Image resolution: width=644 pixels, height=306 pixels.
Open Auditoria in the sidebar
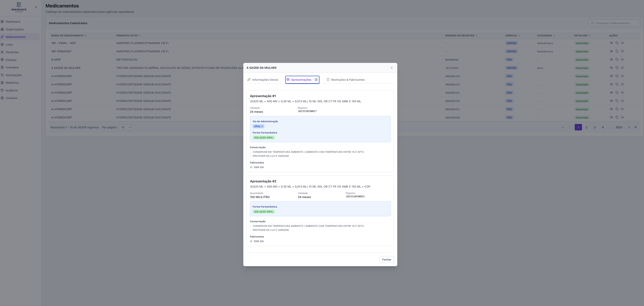(11, 90)
